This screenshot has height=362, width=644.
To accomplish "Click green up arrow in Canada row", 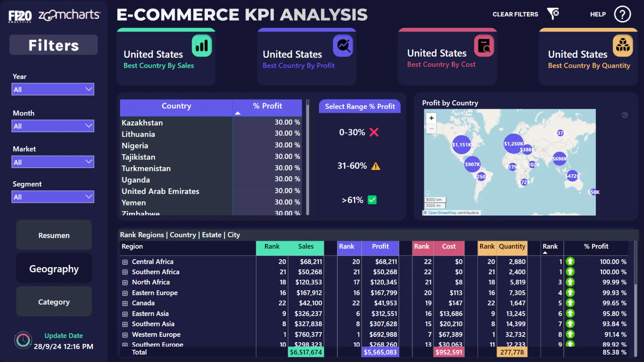I will [x=570, y=303].
